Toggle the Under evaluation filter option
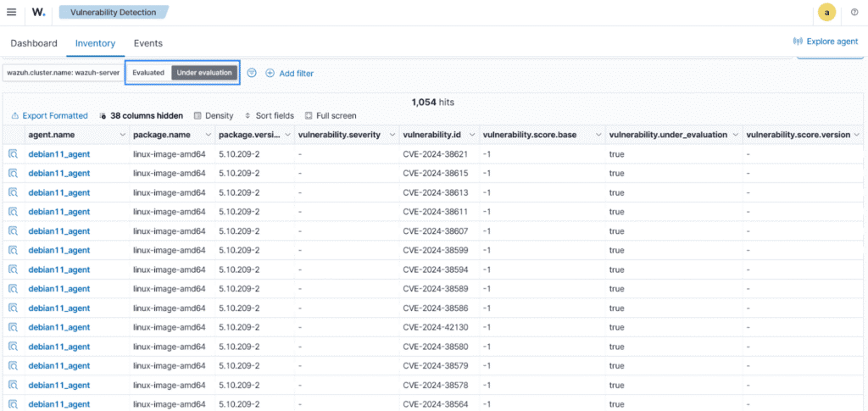This screenshot has height=411, width=868. pos(204,73)
